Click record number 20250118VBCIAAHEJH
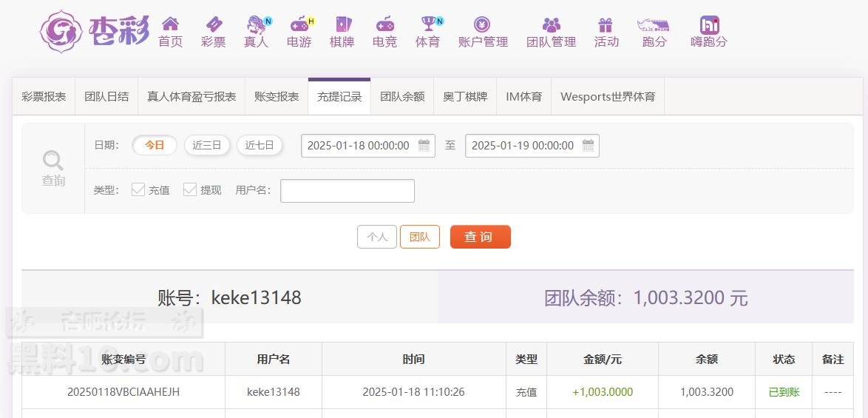 (123, 392)
